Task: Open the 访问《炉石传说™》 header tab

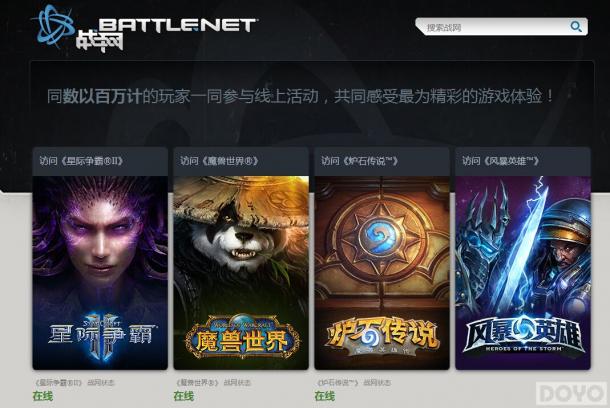Action: click(x=382, y=161)
